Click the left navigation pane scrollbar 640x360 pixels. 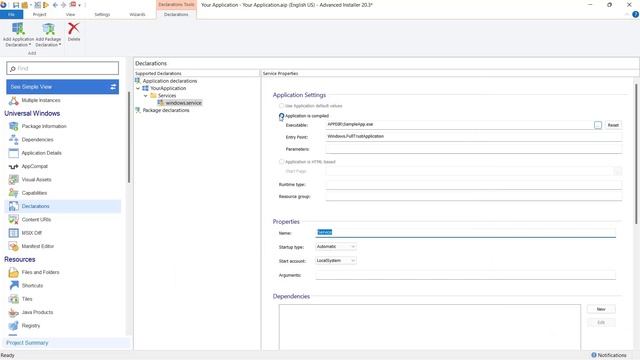[129, 138]
